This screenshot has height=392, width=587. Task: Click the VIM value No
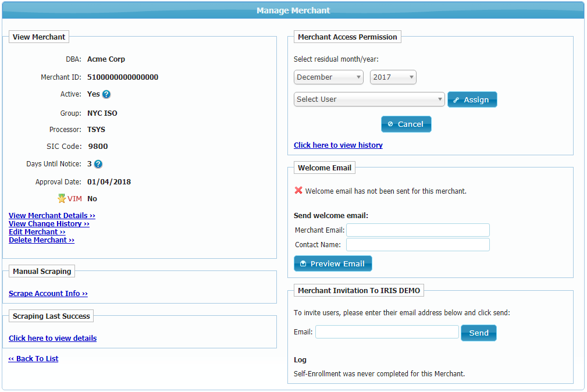coord(92,199)
